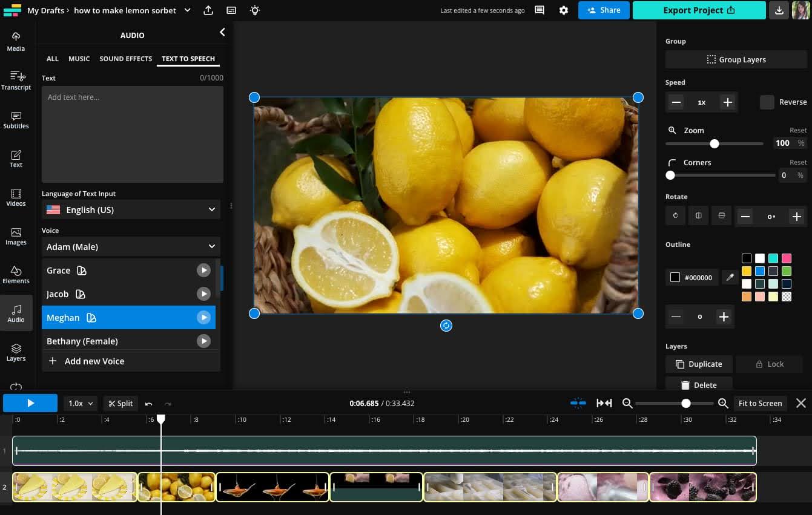
Task: Switch to the Music tab
Action: 79,59
